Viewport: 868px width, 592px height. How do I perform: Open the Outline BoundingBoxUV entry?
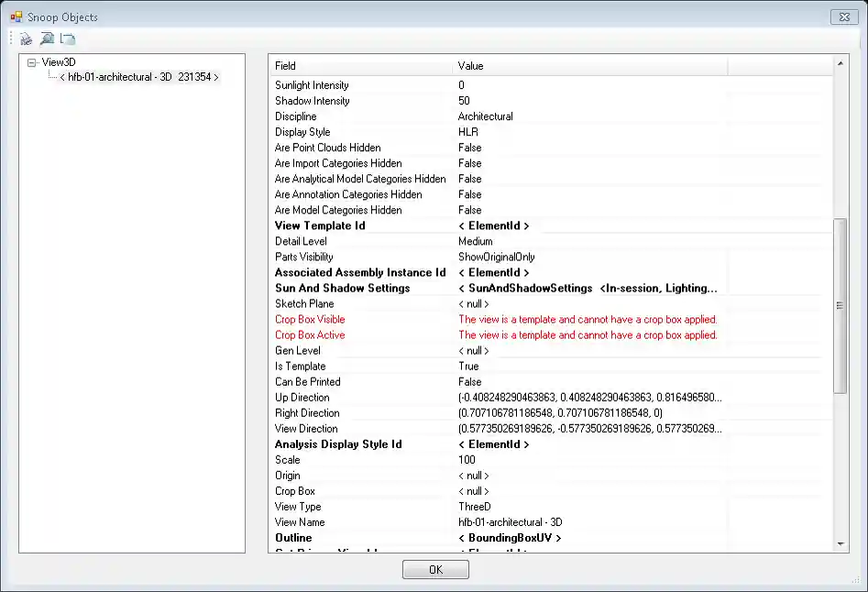[509, 538]
